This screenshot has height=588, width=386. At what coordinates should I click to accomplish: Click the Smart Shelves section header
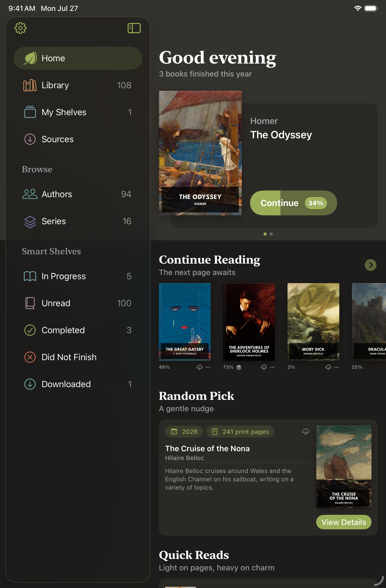click(x=51, y=251)
